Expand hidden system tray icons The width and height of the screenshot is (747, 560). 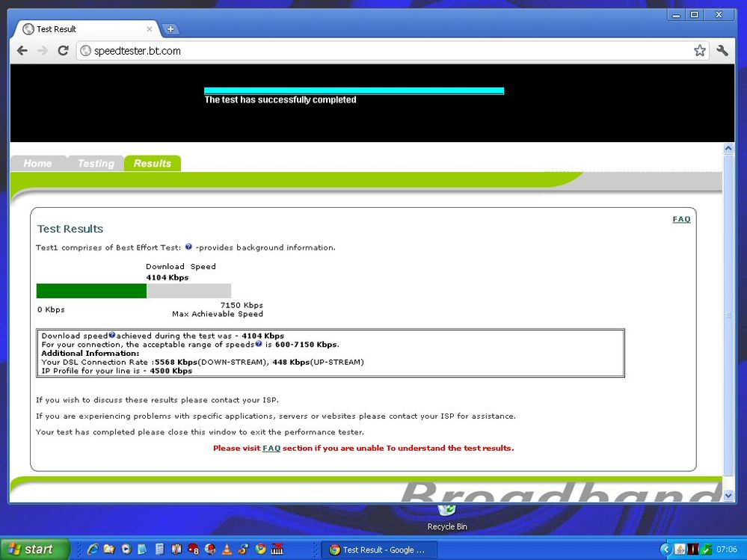coord(665,550)
